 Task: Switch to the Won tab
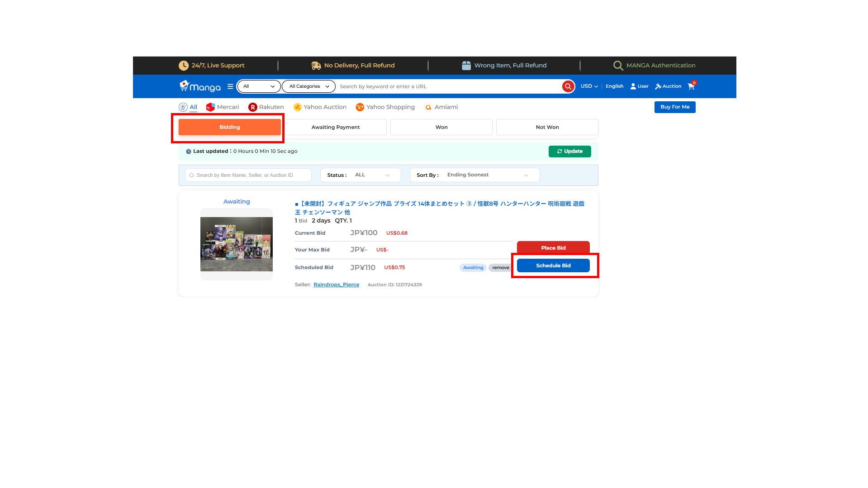[x=441, y=127]
